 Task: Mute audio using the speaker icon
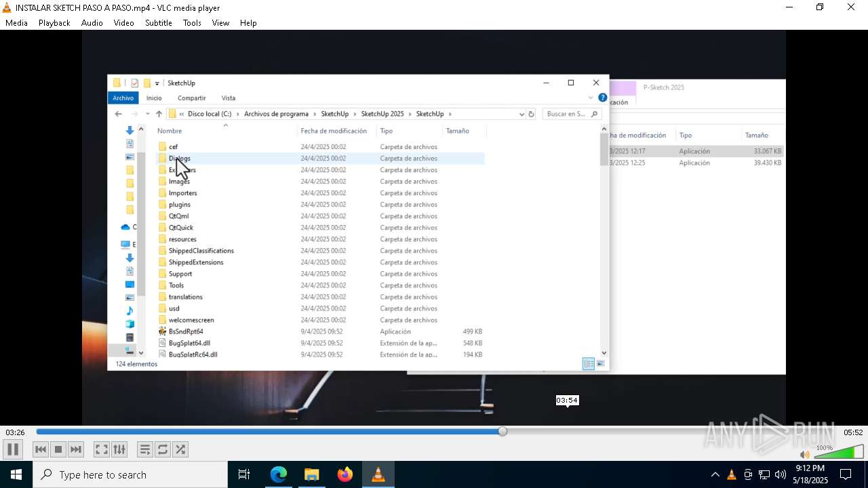coord(804,454)
